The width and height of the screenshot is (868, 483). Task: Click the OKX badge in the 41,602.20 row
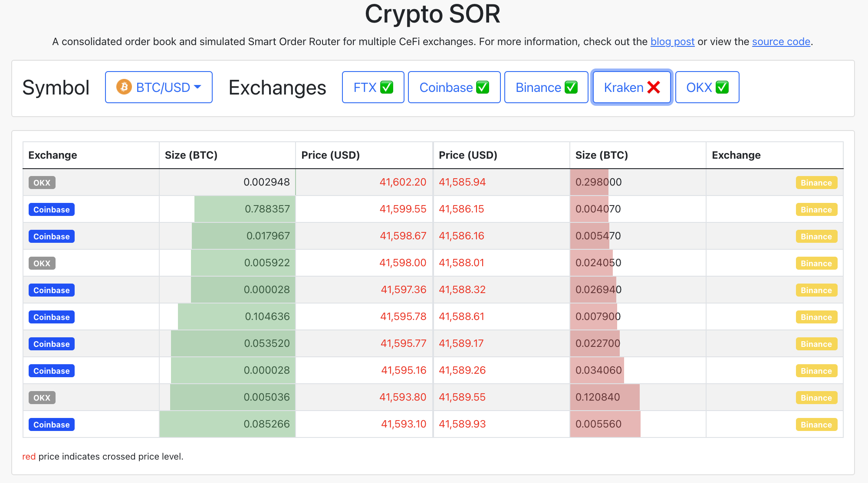click(x=42, y=183)
